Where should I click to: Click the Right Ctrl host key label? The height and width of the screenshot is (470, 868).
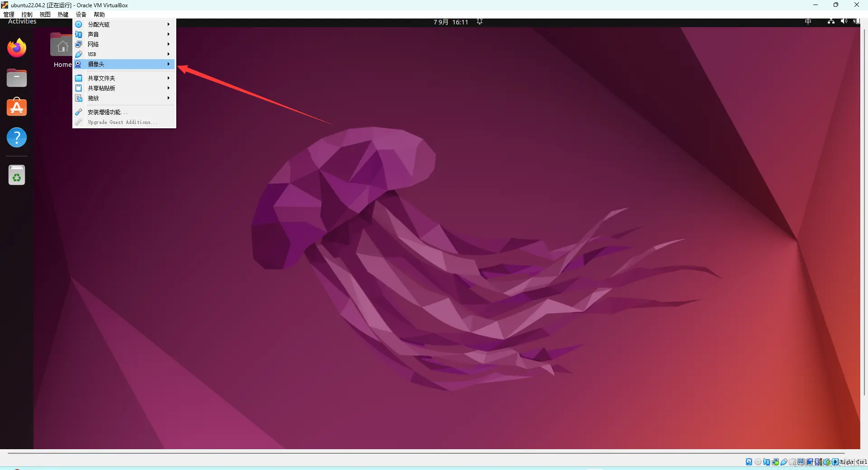point(854,462)
